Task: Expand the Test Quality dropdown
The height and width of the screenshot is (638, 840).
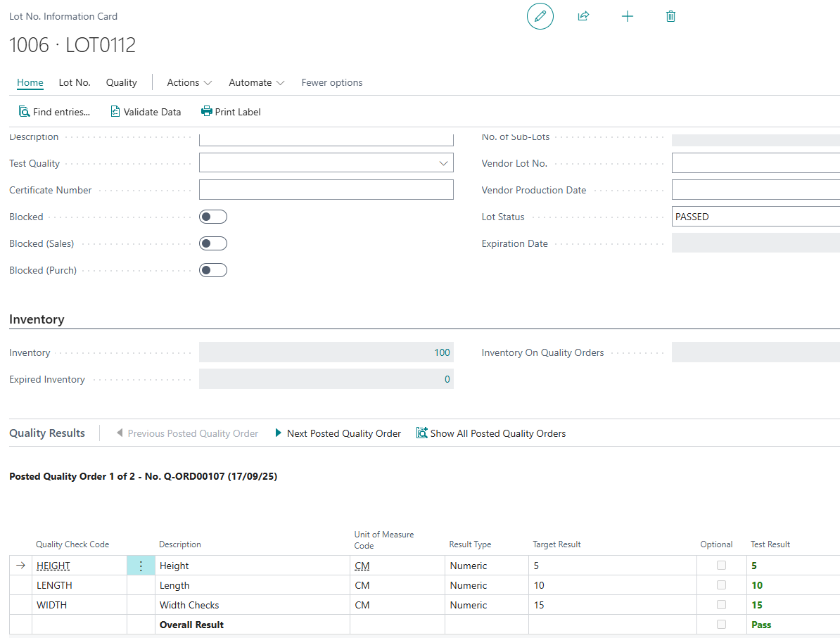Action: [443, 163]
